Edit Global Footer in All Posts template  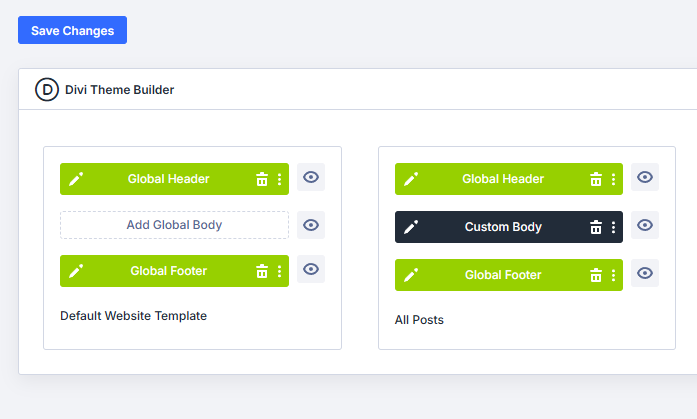(x=410, y=275)
